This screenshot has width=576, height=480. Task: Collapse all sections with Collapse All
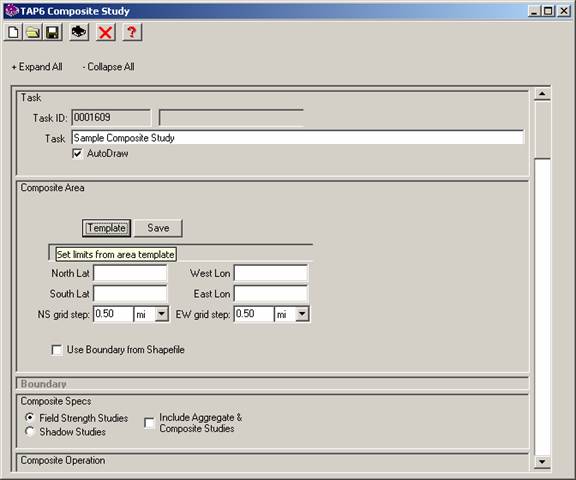click(108, 67)
